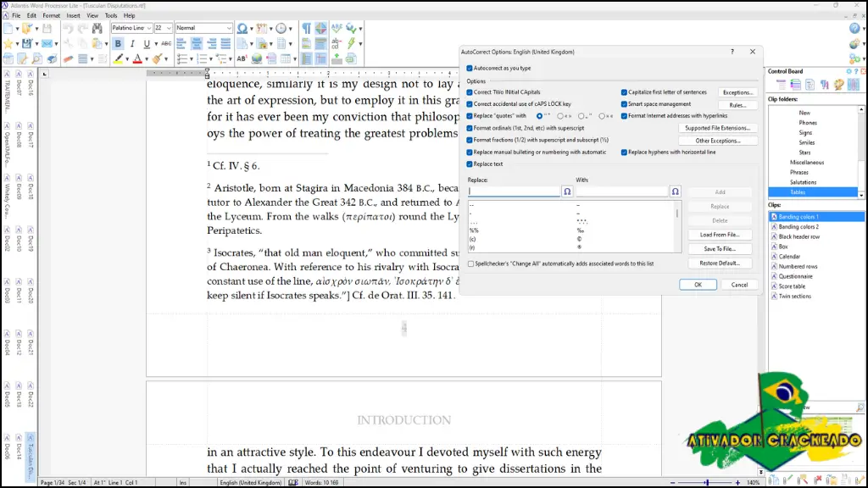Uncheck Capitalize first letter of sentences

pos(624,92)
